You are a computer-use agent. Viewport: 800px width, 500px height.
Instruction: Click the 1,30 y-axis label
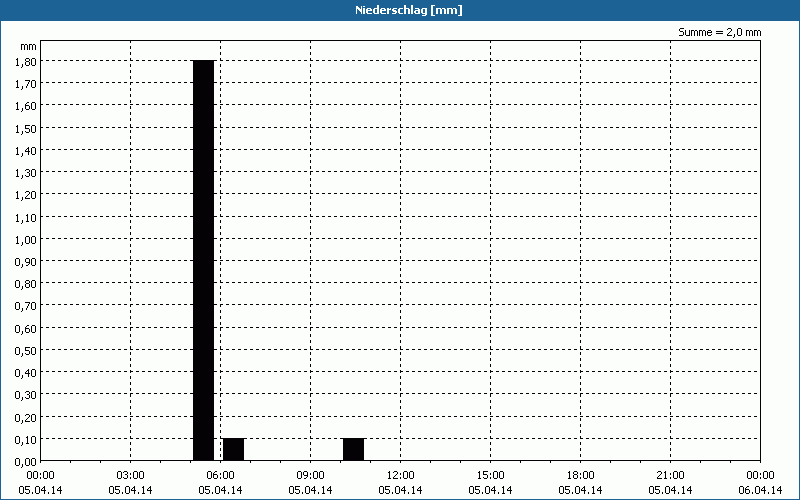coord(26,172)
